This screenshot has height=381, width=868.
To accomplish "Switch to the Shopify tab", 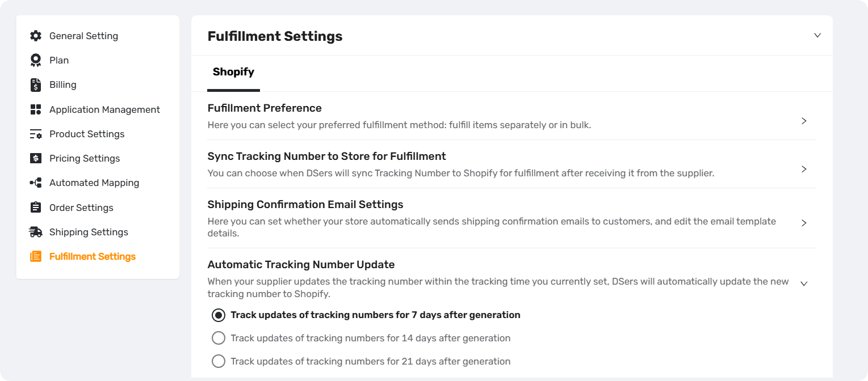I will click(x=233, y=72).
